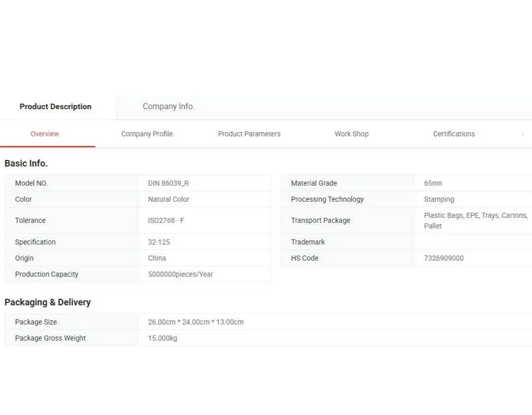Click the 15.000kg gross weight value
The image size is (532, 415).
pyautogui.click(x=162, y=338)
